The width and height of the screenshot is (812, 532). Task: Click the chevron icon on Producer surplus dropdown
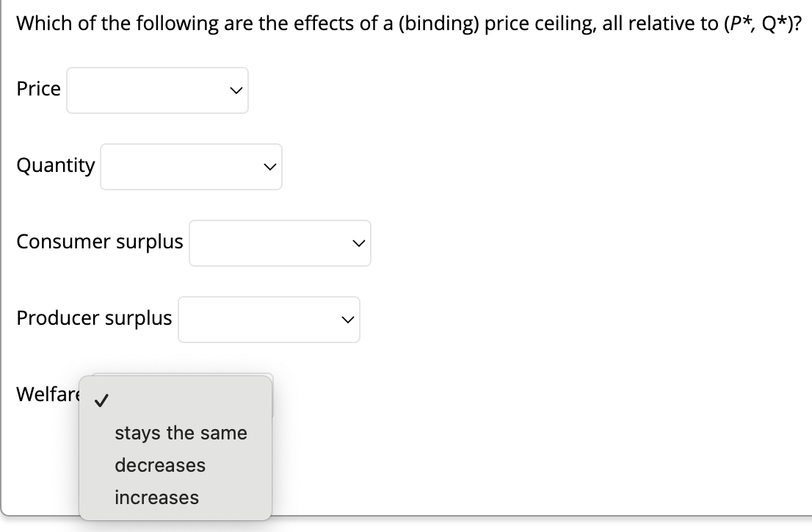(347, 319)
